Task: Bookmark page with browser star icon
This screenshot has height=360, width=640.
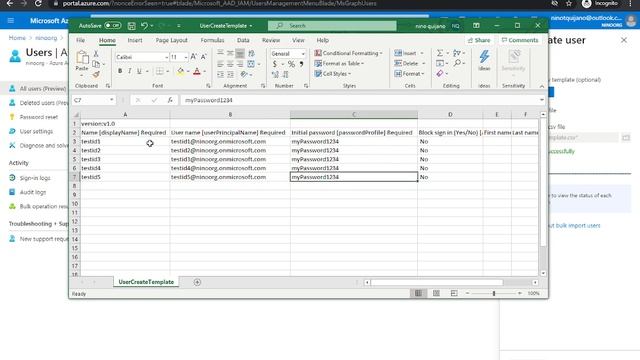Action: pyautogui.click(x=569, y=3)
